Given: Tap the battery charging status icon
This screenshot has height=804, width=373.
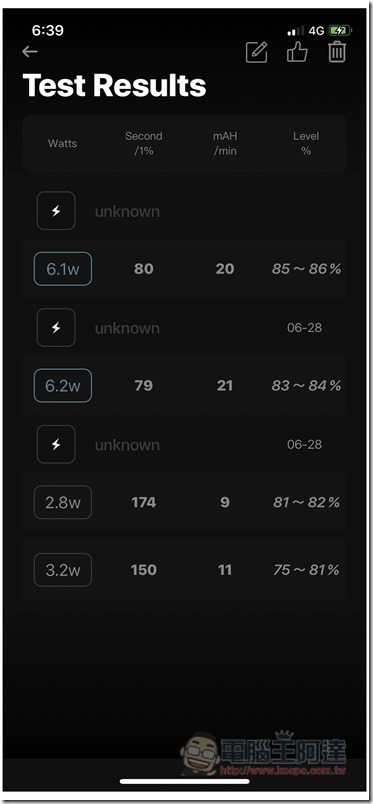Looking at the screenshot, I should tap(340, 31).
